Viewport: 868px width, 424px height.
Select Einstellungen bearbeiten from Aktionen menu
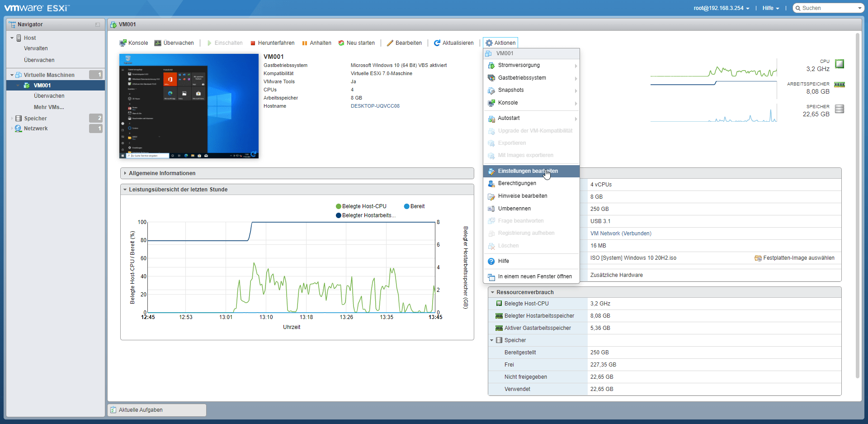point(528,171)
